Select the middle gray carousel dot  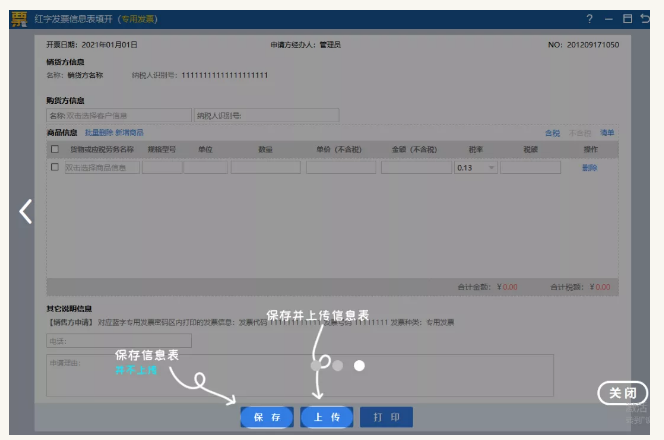coord(338,365)
